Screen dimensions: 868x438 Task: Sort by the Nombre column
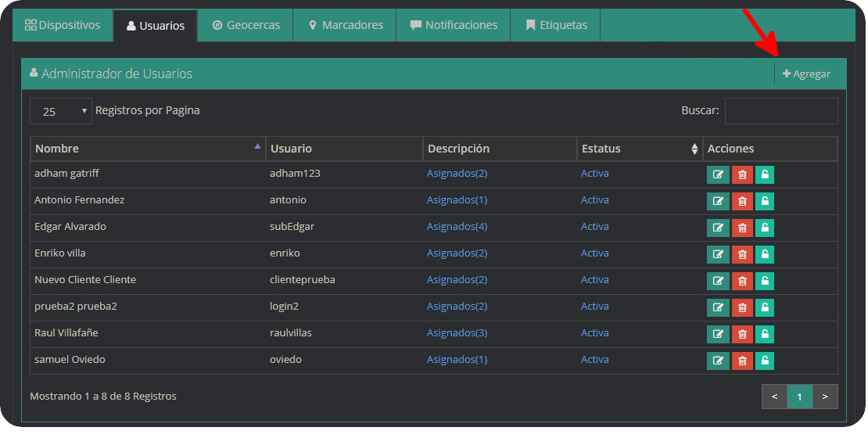pyautogui.click(x=148, y=149)
